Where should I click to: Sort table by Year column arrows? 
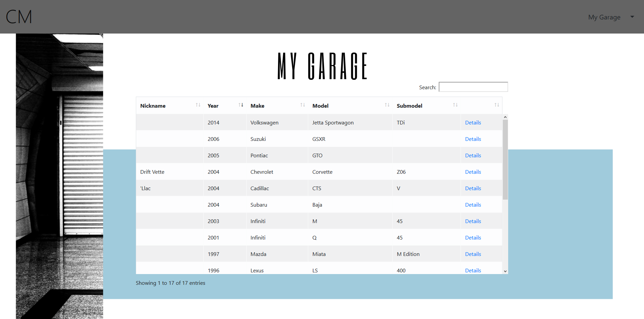(x=241, y=105)
